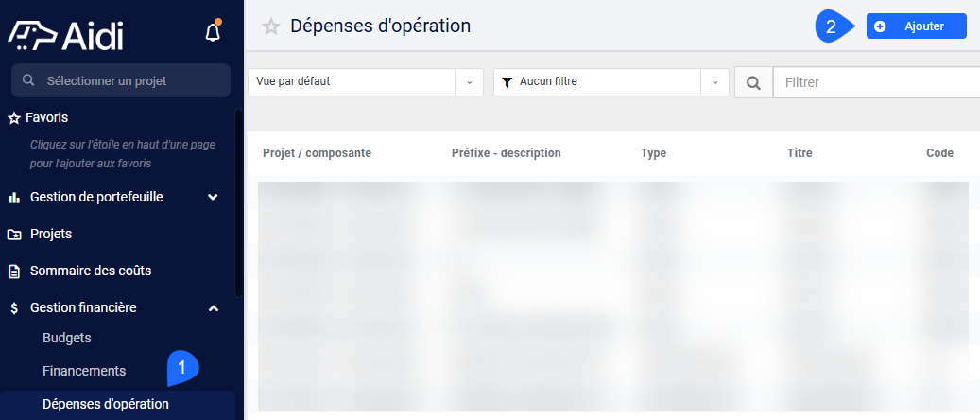Click the Sélectionner un projet search box
The height and width of the screenshot is (420, 980).
click(121, 80)
